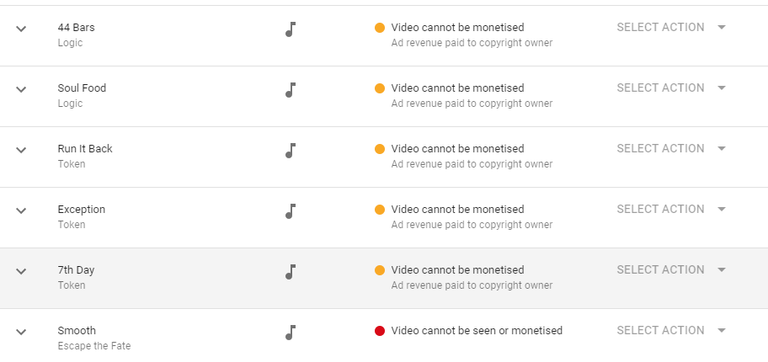Open Select Action dropdown for Soul Food
This screenshot has width=768, height=362.
671,88
